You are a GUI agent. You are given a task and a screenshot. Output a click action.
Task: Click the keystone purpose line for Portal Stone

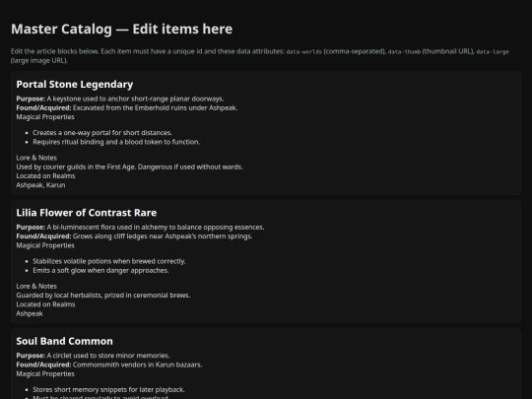(x=120, y=99)
